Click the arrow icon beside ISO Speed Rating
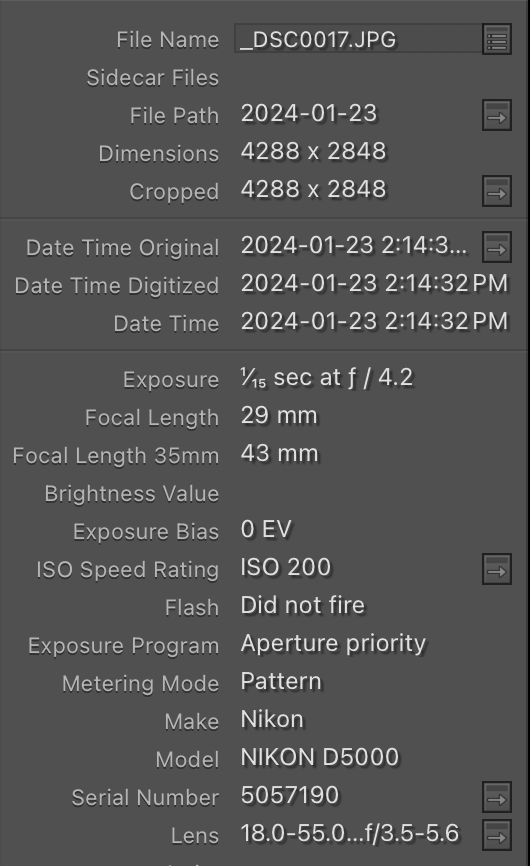 pyautogui.click(x=497, y=569)
